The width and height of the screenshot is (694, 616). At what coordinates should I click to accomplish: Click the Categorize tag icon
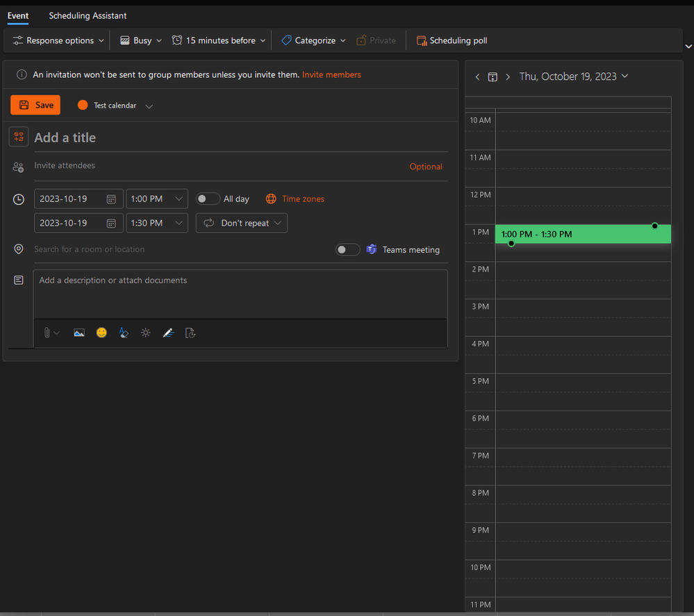pos(286,40)
